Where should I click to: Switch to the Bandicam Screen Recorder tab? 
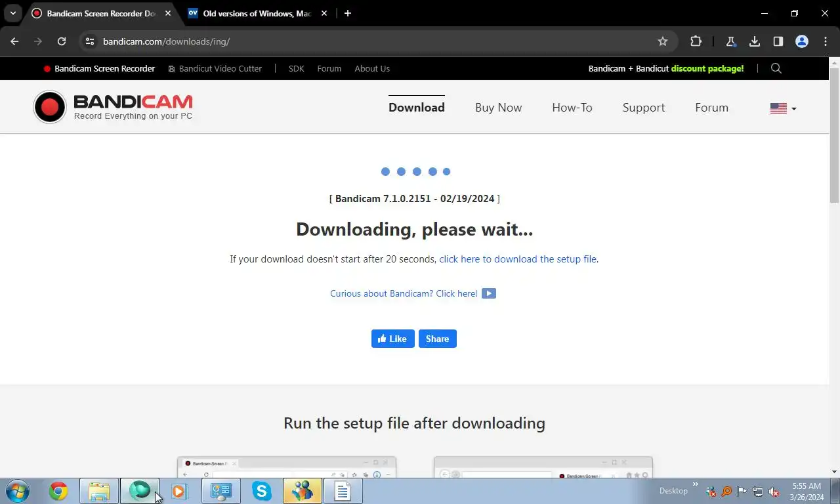tap(102, 13)
